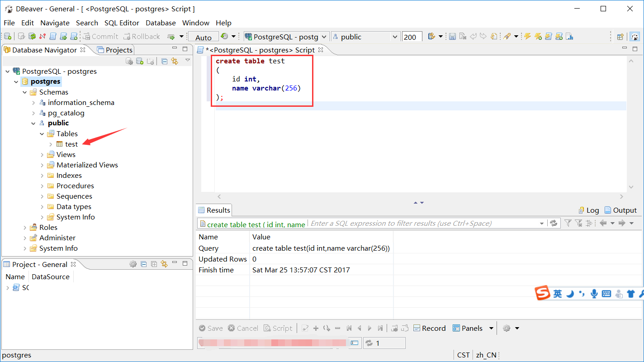
Task: Click Execute statement in new tab icon
Action: click(x=538, y=36)
